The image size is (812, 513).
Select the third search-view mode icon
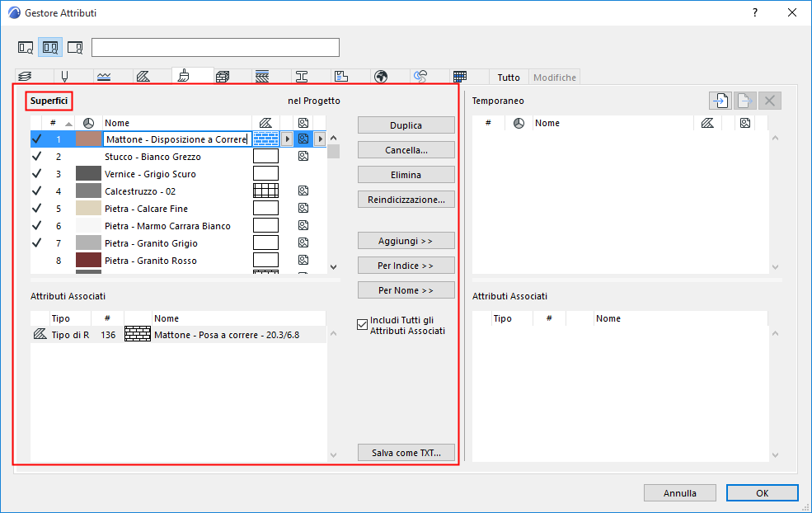(75, 48)
